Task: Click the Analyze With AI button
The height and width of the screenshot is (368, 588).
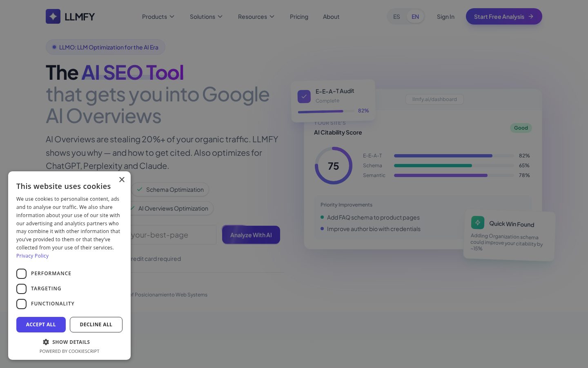Action: 251,235
